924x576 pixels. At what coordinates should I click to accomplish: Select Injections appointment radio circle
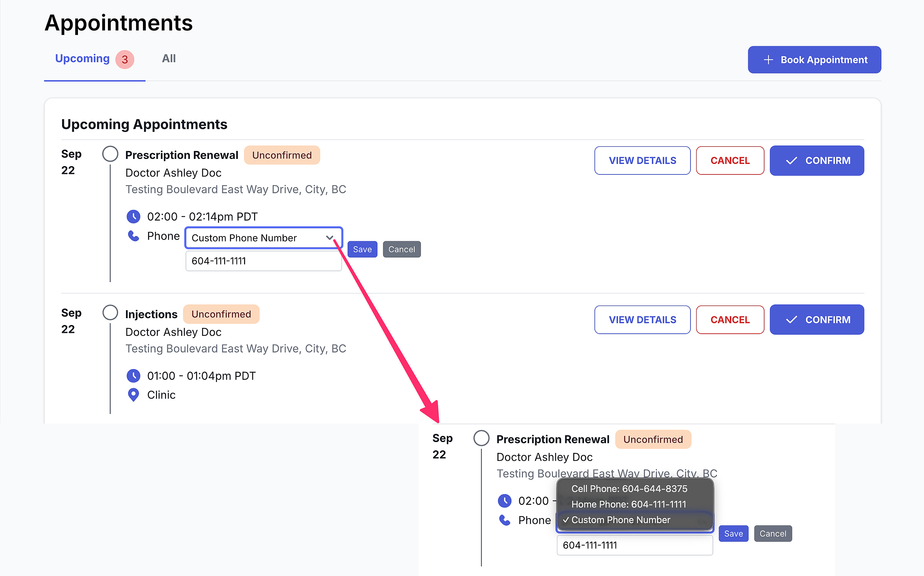coord(110,313)
